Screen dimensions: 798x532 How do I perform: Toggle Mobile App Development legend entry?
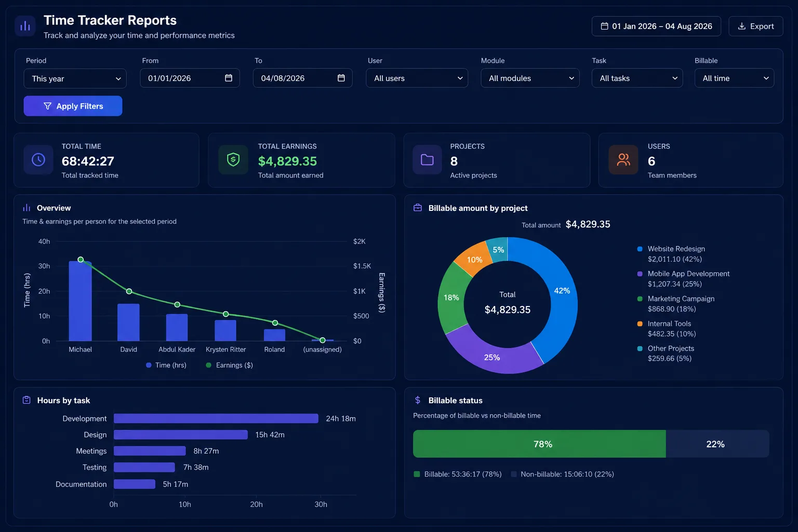click(x=684, y=279)
